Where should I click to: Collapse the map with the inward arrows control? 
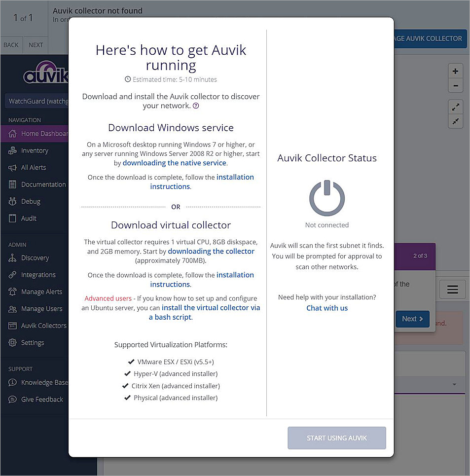tap(455, 121)
